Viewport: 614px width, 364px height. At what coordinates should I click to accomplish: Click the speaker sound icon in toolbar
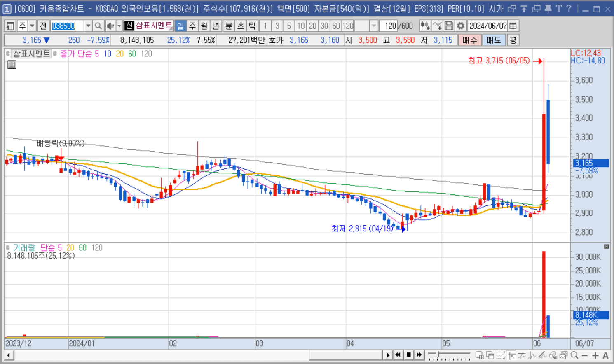110,26
